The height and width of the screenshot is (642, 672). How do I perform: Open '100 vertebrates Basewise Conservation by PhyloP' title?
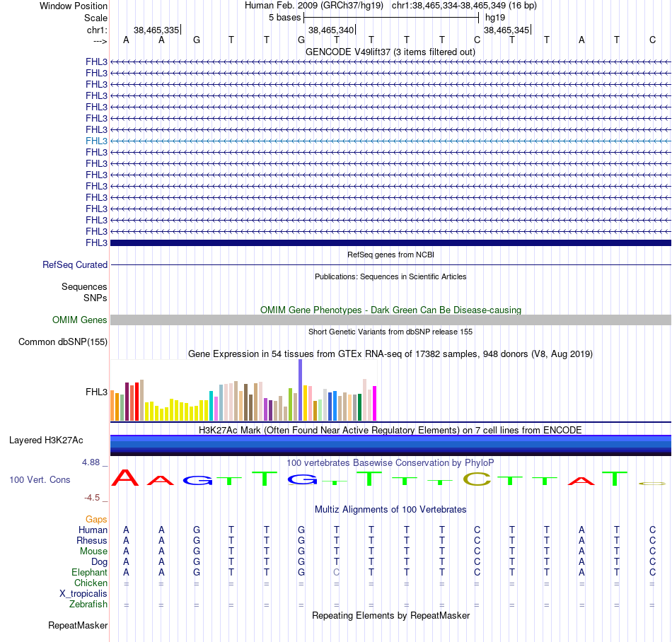tap(390, 462)
